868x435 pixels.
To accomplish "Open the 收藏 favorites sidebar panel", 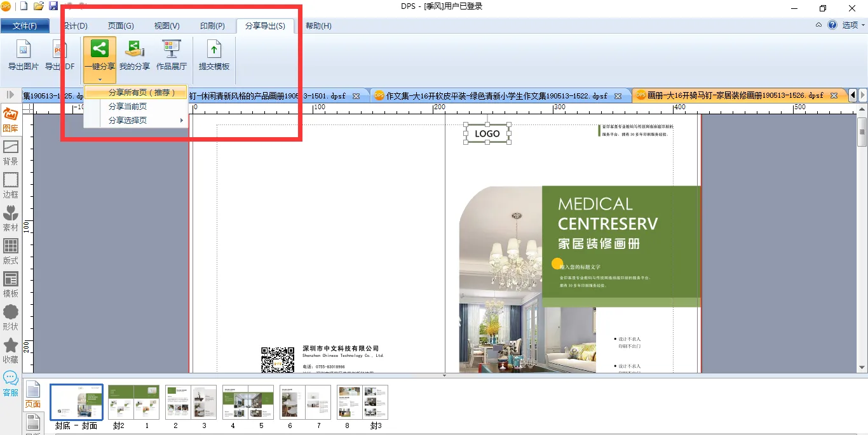I will [x=11, y=351].
